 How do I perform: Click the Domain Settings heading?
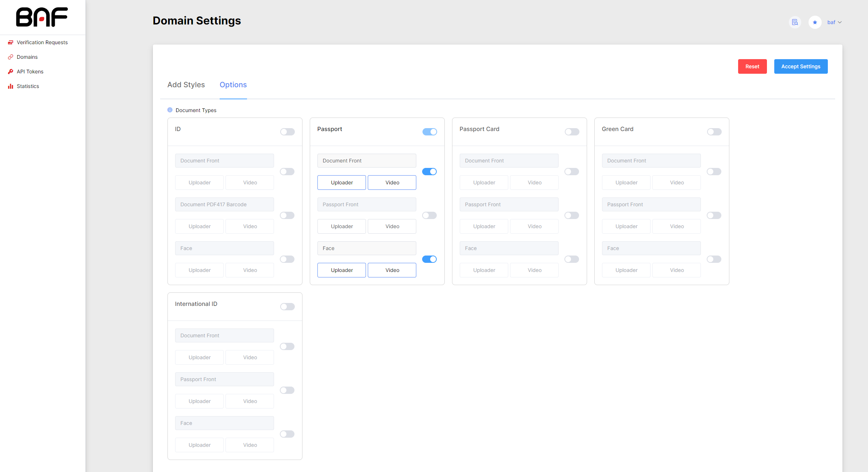click(x=197, y=20)
